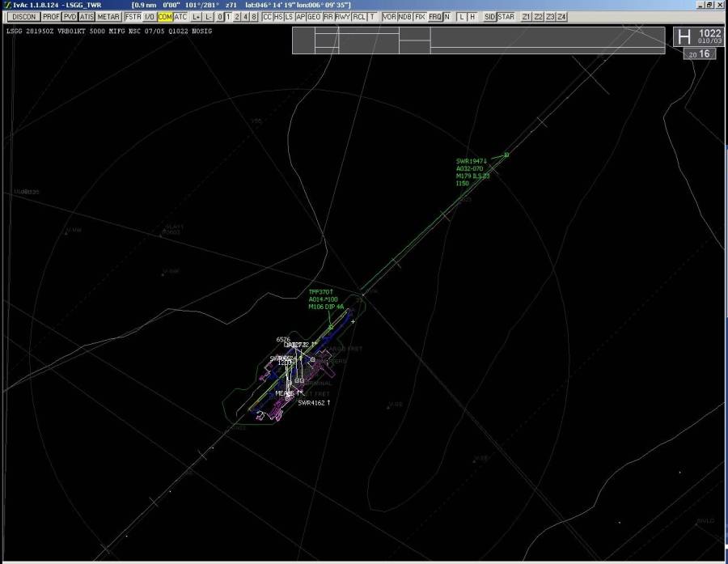Toggle the highlighted COM panel button
The width and height of the screenshot is (728, 564).
tap(165, 17)
